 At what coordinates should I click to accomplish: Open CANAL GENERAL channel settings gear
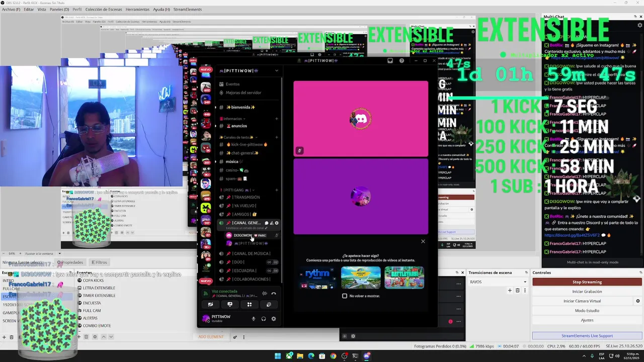(277, 223)
